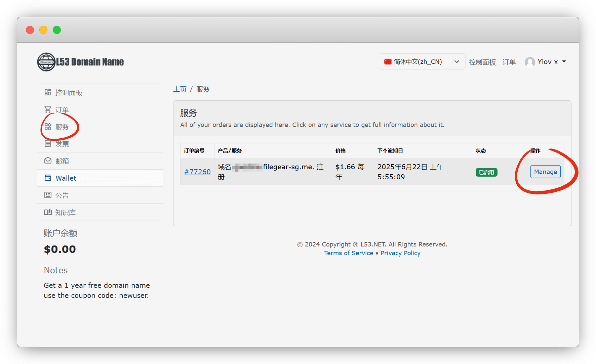Click the shopping cart icon in sidebar
This screenshot has width=596, height=364.
pos(48,109)
